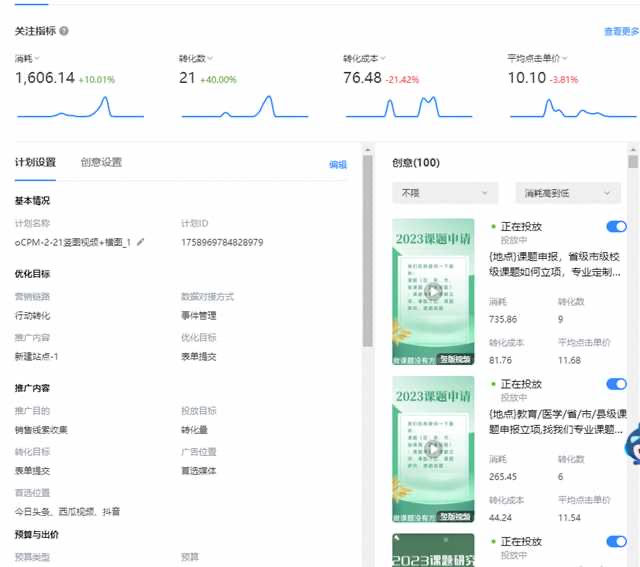Click the left panel's vertical scrollbar thumb
The image size is (640, 567).
click(x=367, y=251)
